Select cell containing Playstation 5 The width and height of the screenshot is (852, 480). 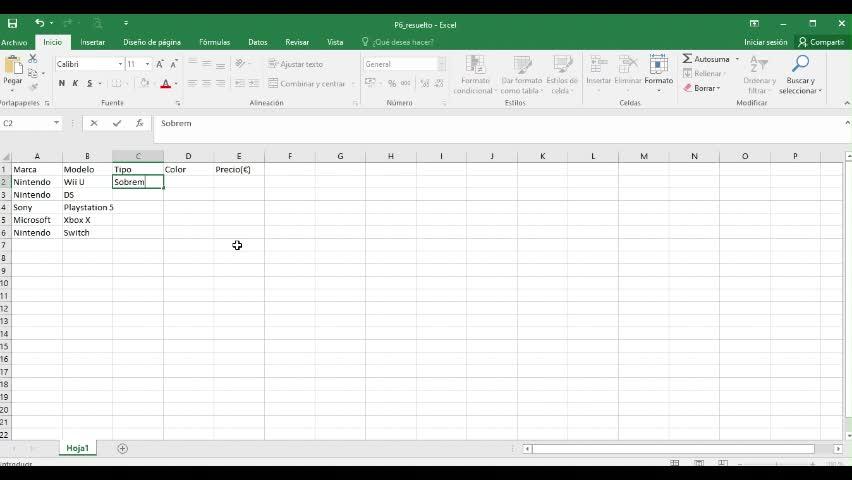point(87,207)
